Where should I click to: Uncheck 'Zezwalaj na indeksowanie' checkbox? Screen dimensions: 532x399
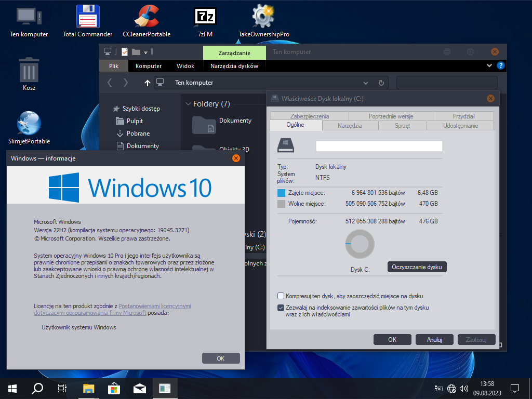pyautogui.click(x=281, y=308)
